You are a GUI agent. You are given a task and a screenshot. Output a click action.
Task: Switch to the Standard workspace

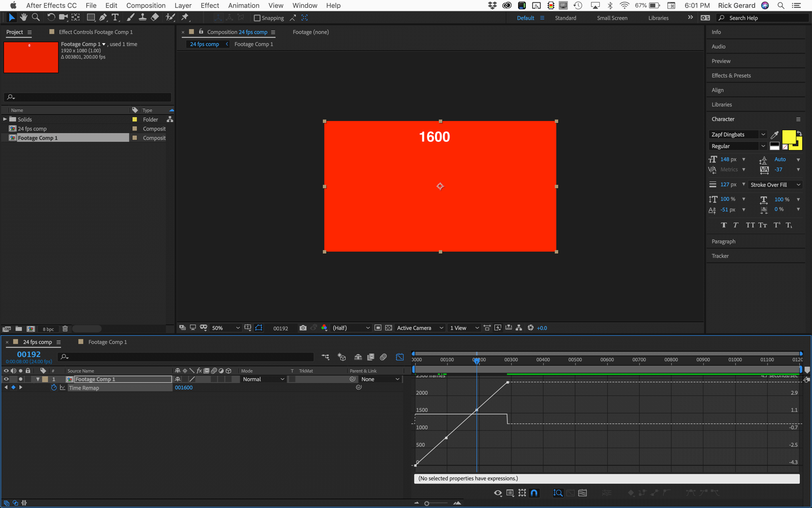point(565,18)
